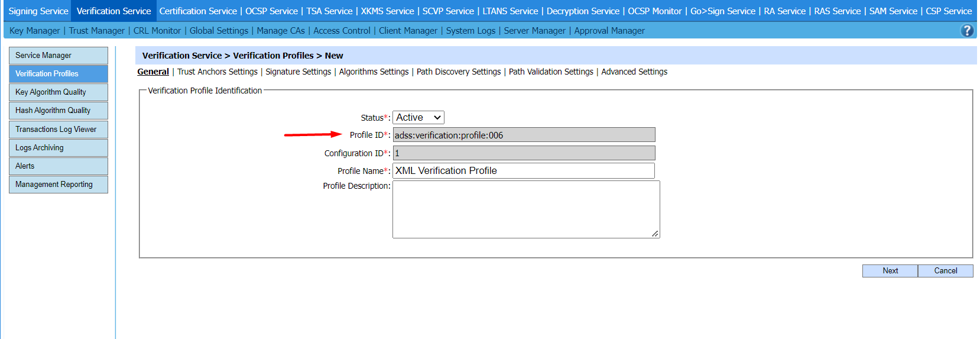
Task: Open Transactions Log Viewer
Action: click(x=58, y=130)
